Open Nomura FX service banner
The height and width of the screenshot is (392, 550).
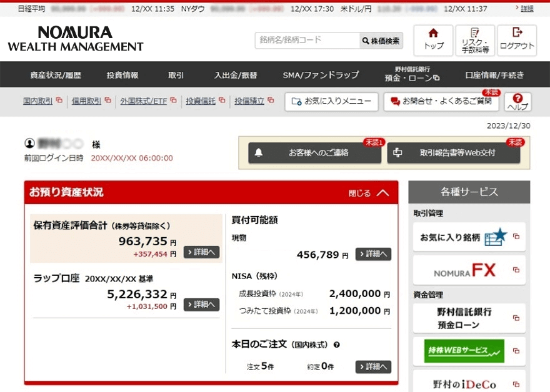[469, 270]
